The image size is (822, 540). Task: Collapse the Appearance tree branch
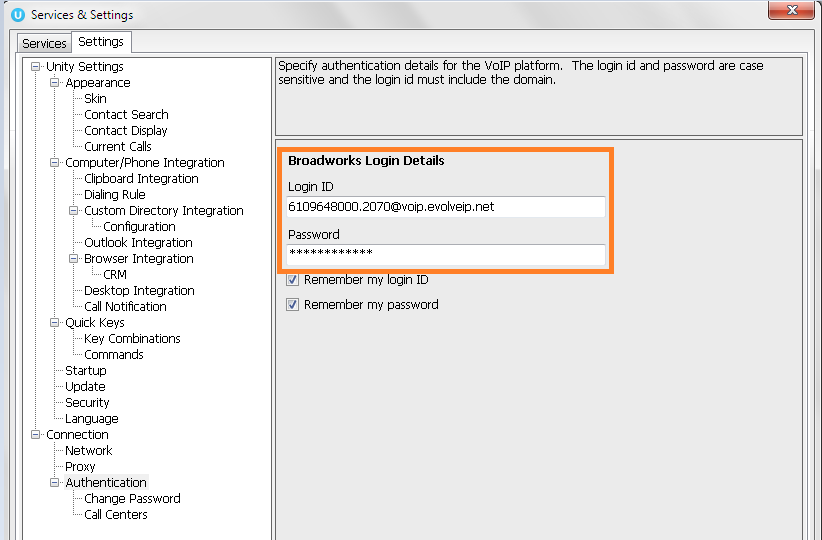55,83
